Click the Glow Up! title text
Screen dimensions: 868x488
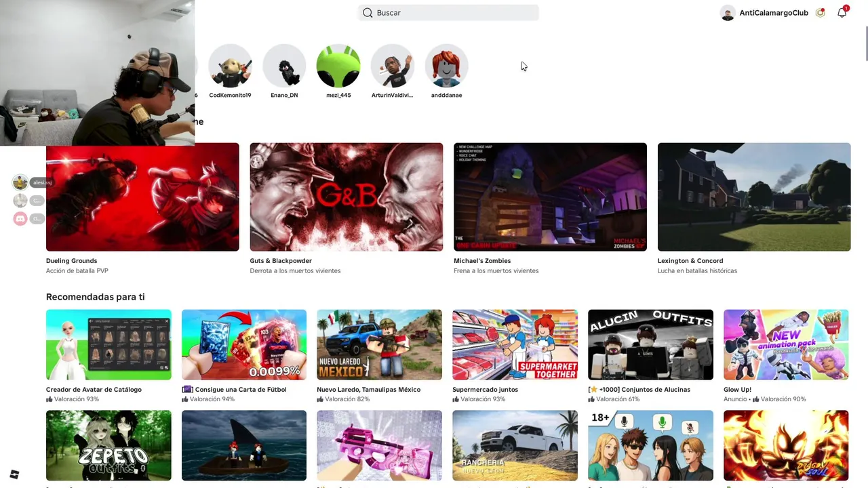[x=737, y=390]
